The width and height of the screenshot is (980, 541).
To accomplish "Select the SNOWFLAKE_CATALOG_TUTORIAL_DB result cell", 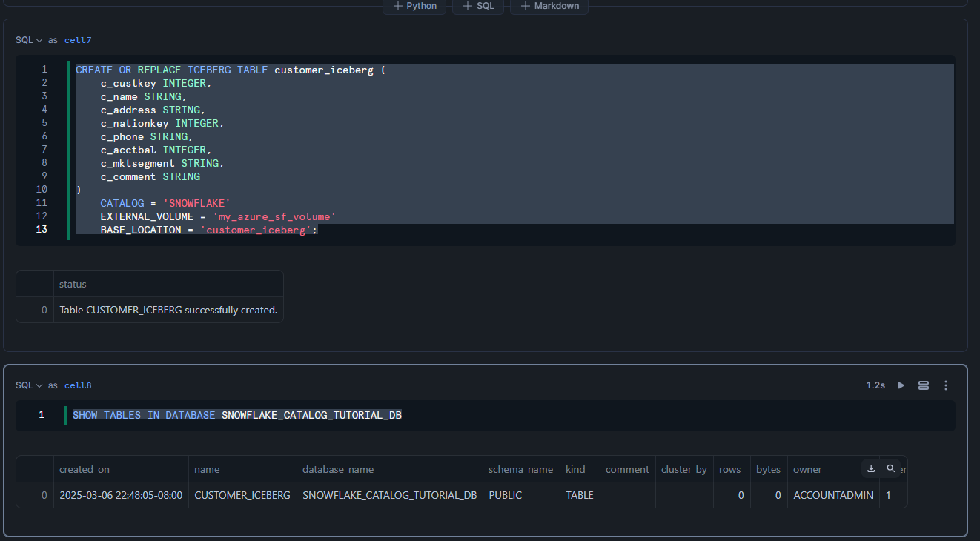I will 389,495.
